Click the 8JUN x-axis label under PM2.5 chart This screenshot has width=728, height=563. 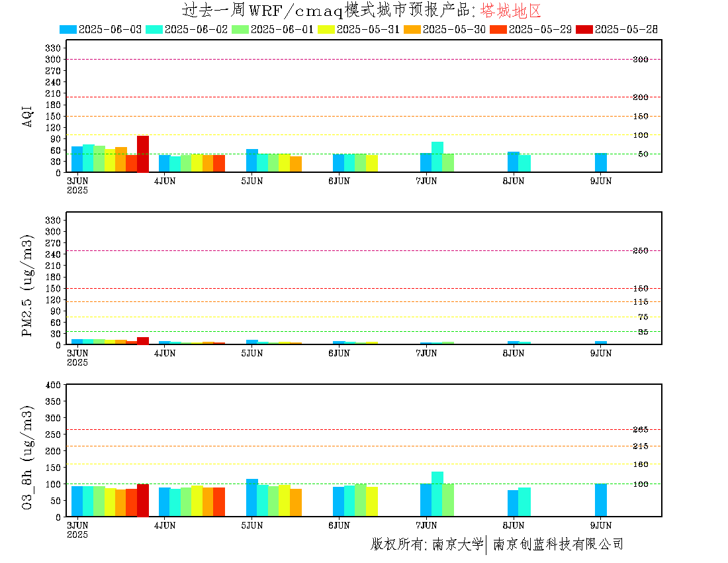coord(514,353)
